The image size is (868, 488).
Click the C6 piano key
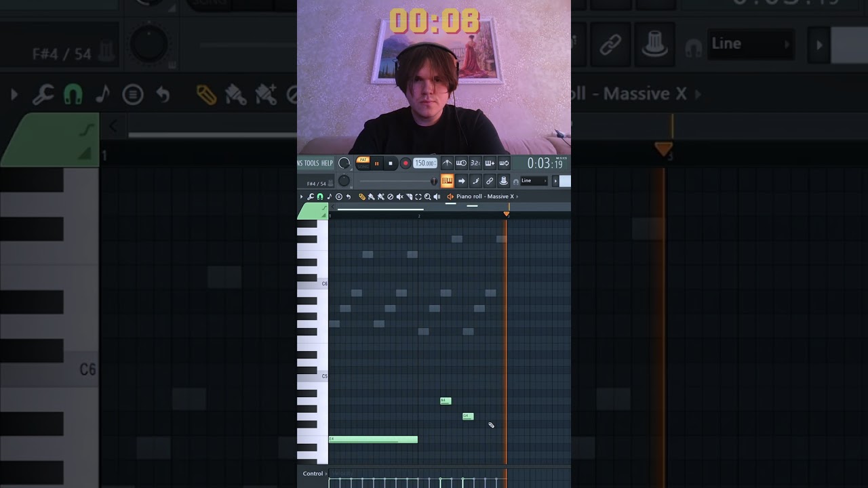coord(313,284)
